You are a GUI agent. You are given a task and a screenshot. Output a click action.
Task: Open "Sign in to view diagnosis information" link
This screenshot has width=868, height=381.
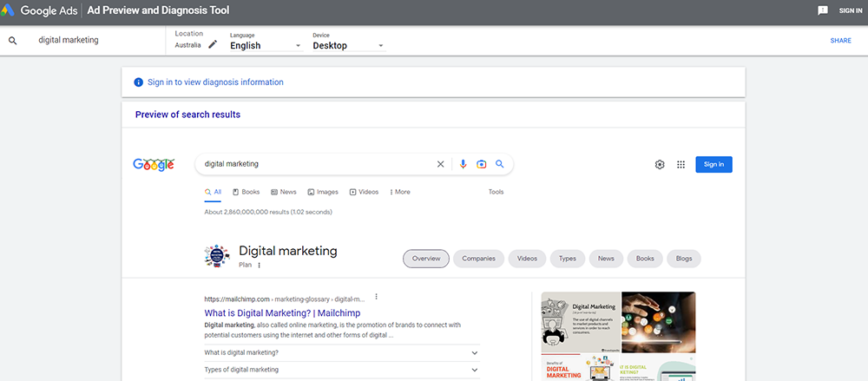click(x=215, y=82)
